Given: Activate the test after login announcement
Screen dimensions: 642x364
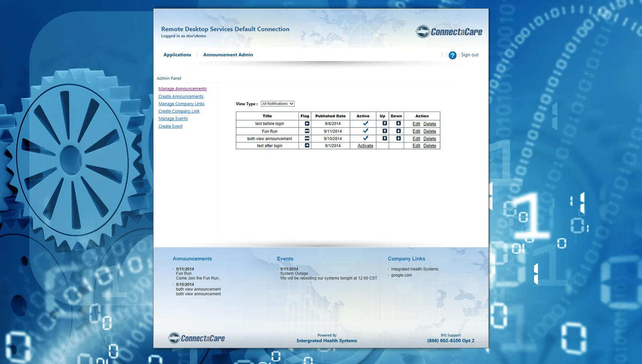Looking at the screenshot, I should [x=366, y=146].
